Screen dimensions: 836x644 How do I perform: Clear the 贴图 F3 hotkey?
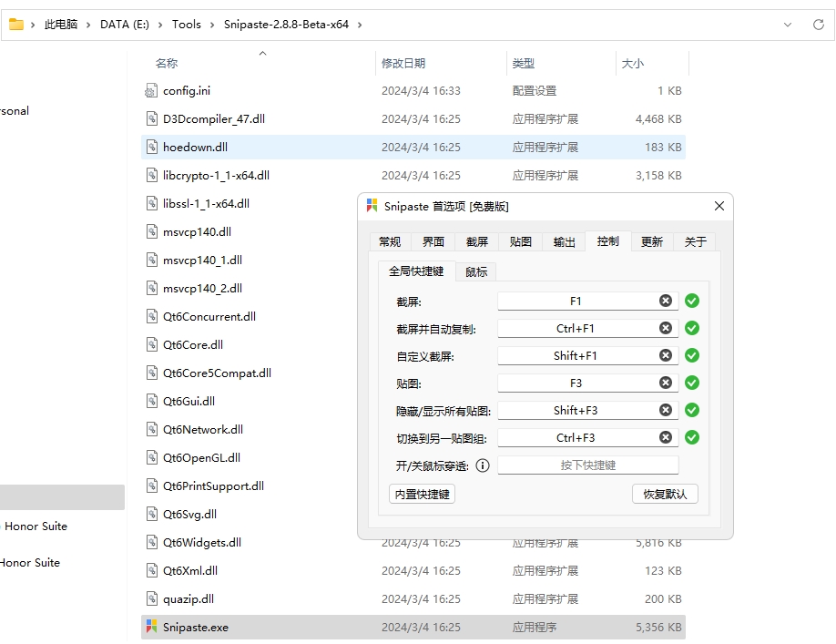[x=666, y=383]
